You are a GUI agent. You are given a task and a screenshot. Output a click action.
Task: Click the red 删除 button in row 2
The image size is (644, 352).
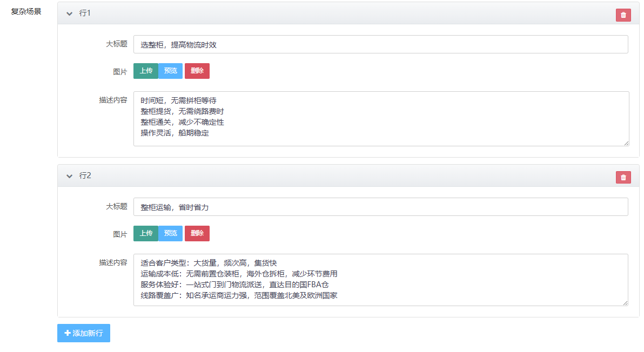pos(197,233)
